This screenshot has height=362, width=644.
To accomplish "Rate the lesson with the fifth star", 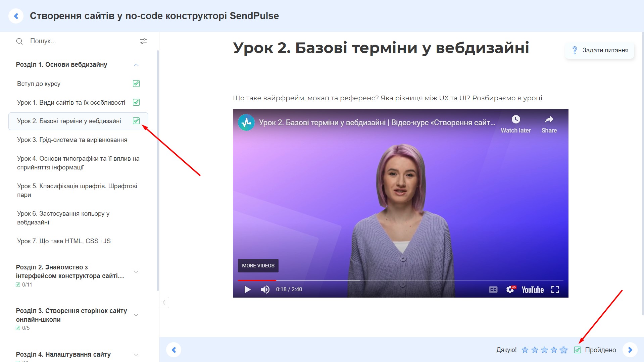I will (x=564, y=350).
